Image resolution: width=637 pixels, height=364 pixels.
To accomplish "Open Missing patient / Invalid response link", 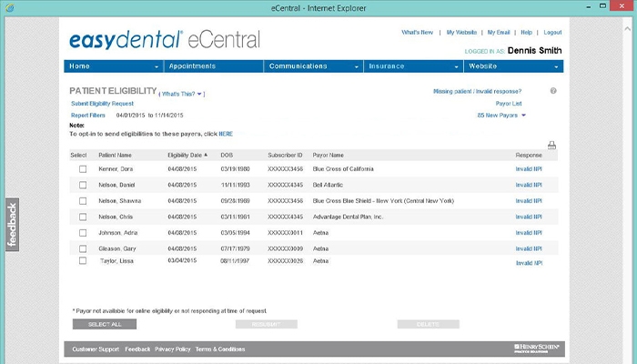I will [477, 91].
